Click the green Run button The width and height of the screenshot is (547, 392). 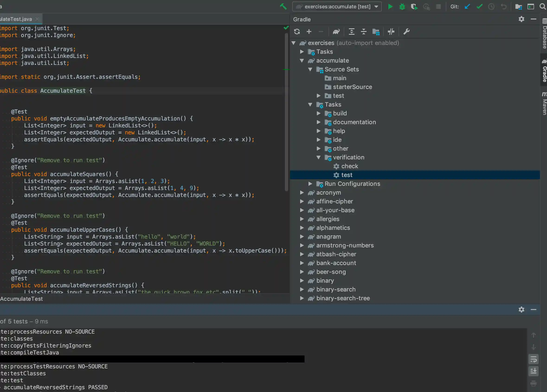[390, 6]
